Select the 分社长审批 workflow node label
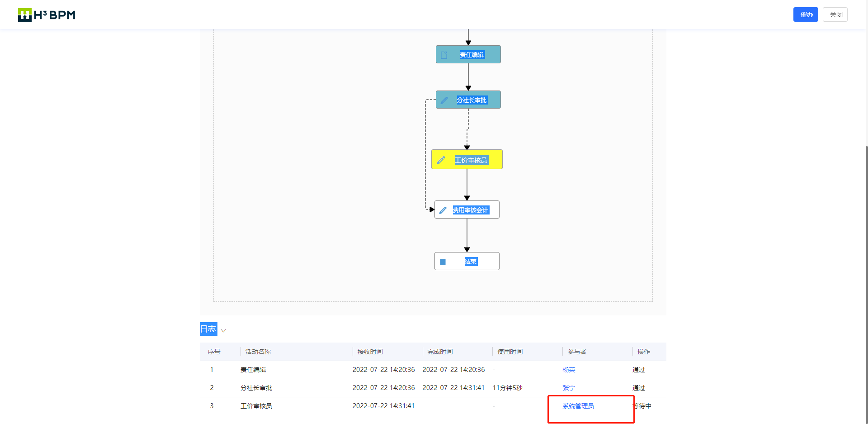868x424 pixels. [472, 100]
